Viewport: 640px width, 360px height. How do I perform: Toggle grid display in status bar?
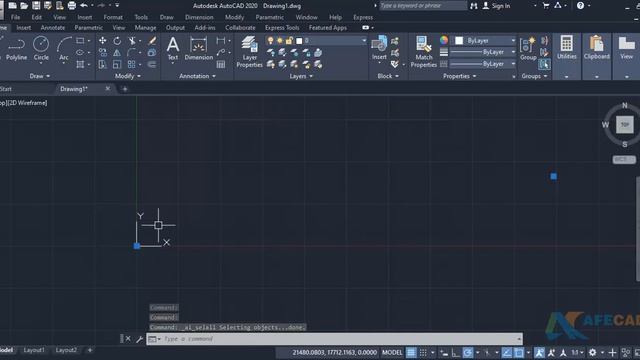coord(411,353)
